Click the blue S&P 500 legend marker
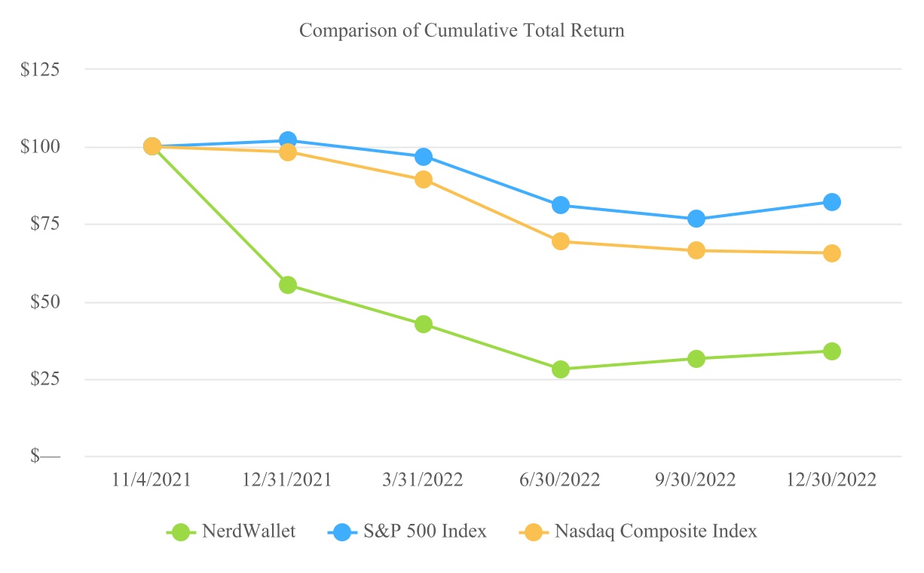Screen dimensions: 924x573 point(342,532)
